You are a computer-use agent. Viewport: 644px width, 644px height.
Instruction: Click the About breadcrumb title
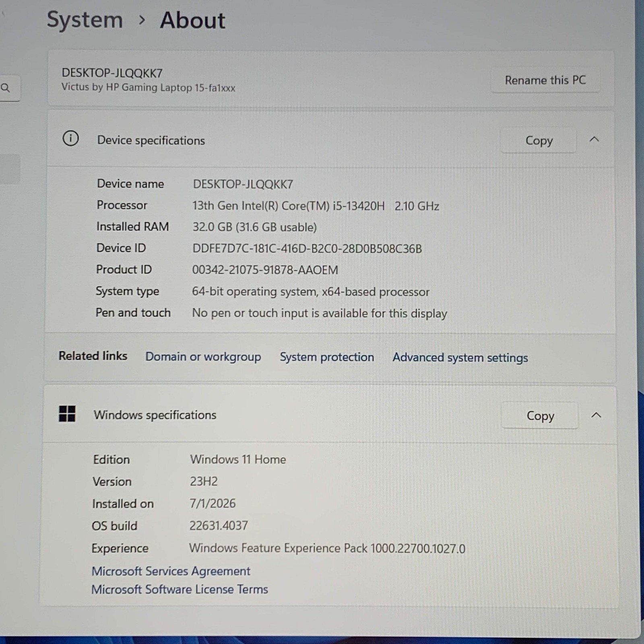(192, 20)
